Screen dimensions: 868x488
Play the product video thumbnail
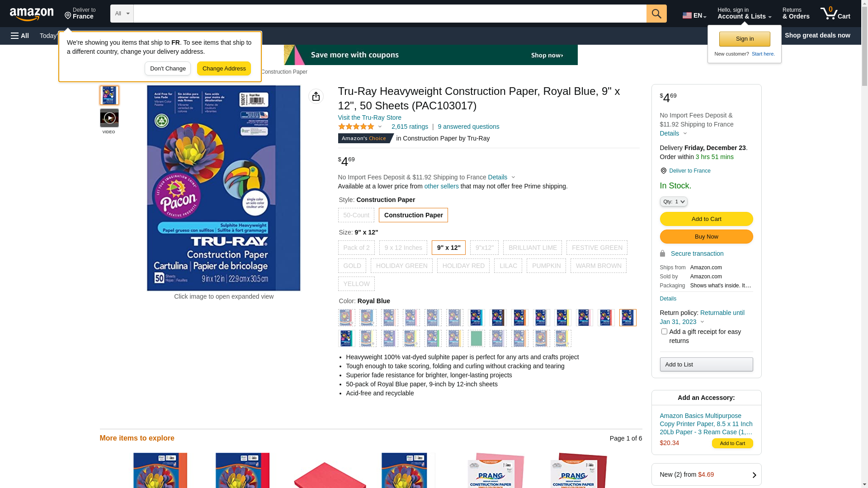(x=109, y=118)
